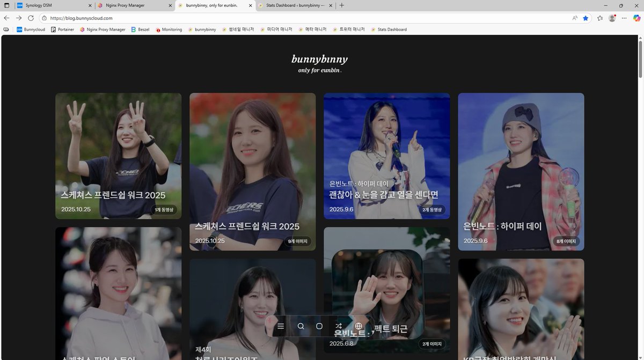Open a new tab with plus button

(342, 5)
